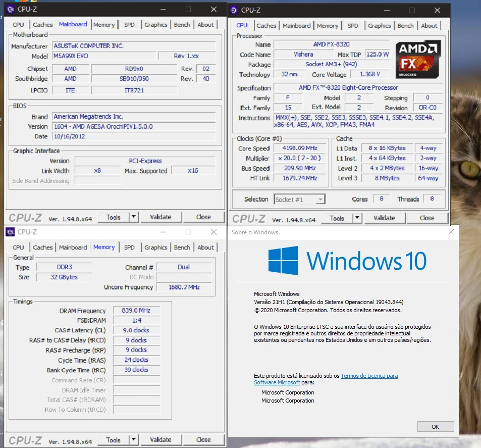Viewport: 481px width, 448px height.
Task: Open the CPU tab in Mainboard window
Action: coord(18,25)
